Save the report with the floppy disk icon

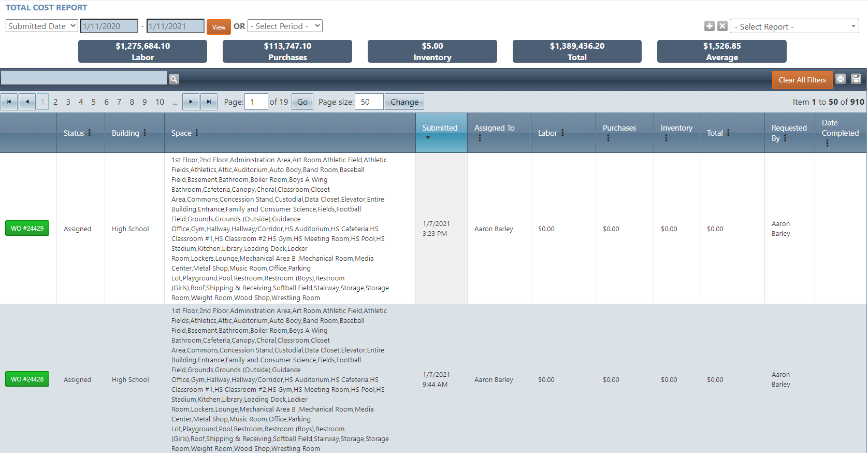(x=856, y=79)
